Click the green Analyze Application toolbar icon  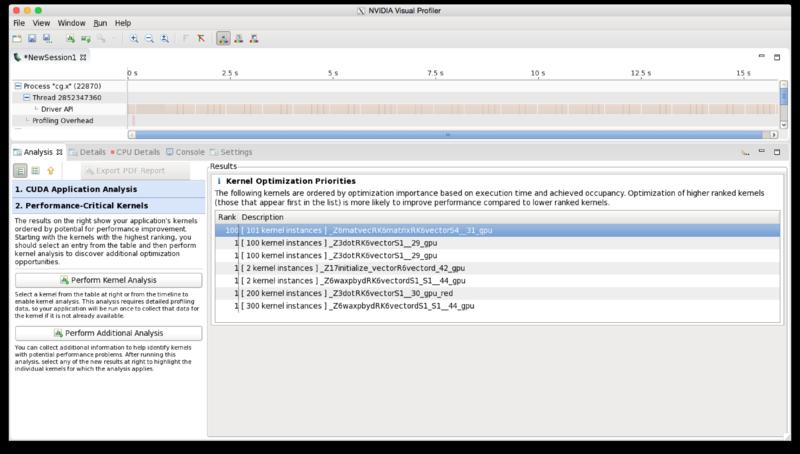pyautogui.click(x=70, y=39)
